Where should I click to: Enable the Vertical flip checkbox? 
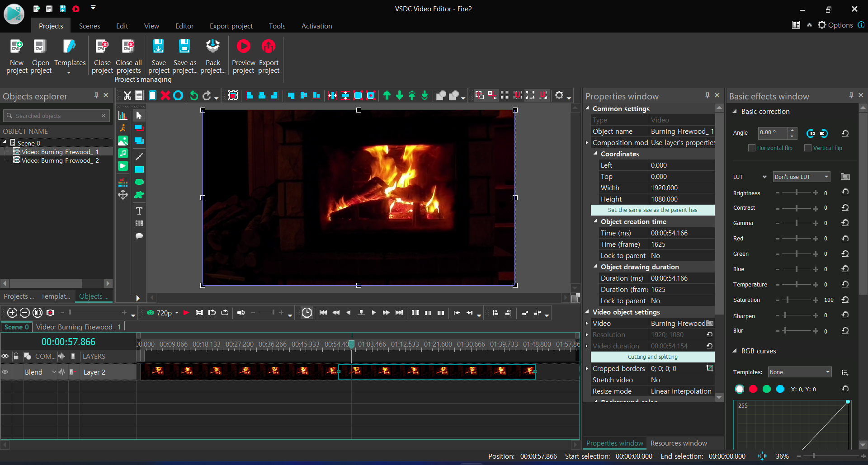tap(808, 148)
